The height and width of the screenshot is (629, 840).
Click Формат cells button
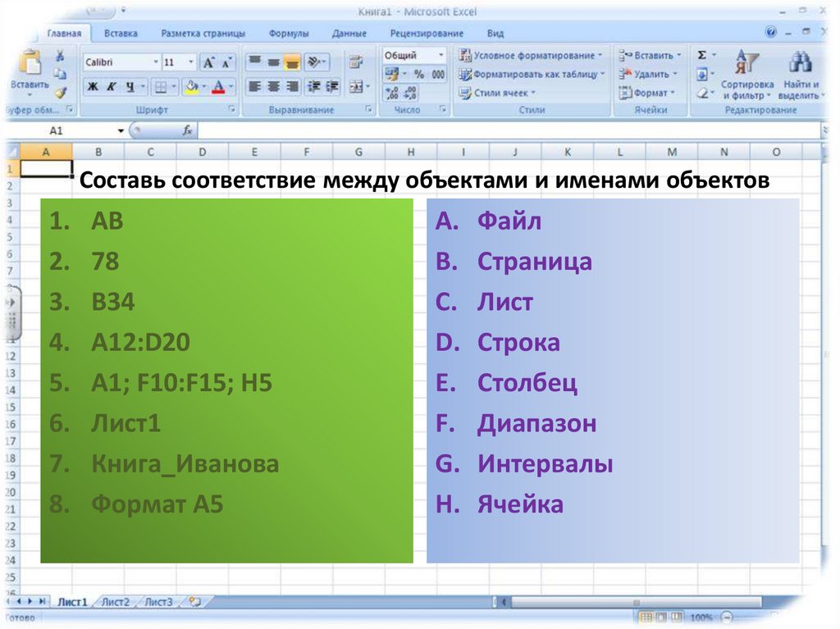(646, 93)
